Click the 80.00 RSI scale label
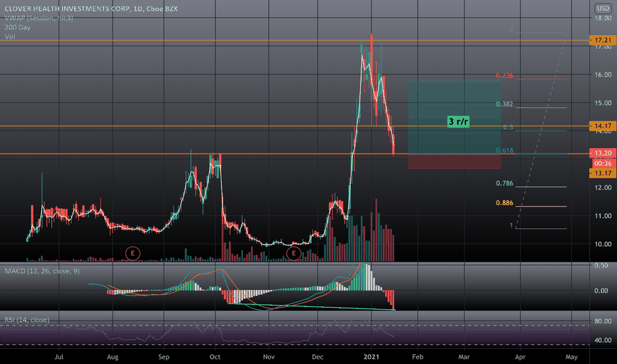 pos(603,321)
